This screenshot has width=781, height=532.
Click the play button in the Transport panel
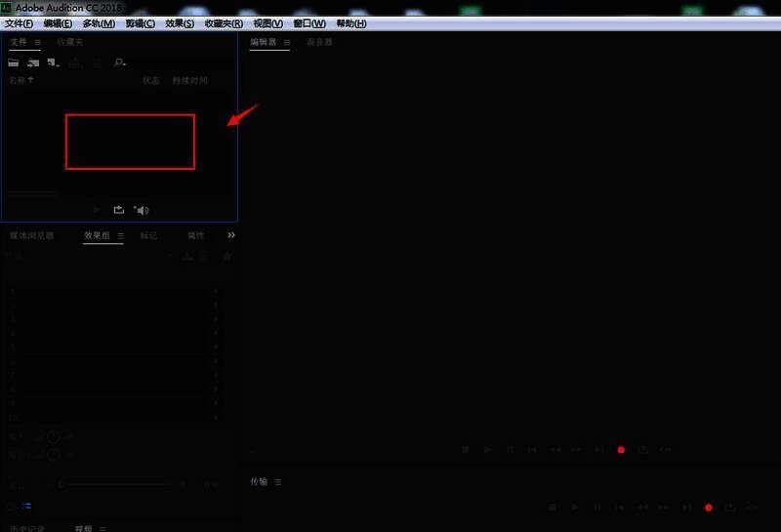coord(575,508)
